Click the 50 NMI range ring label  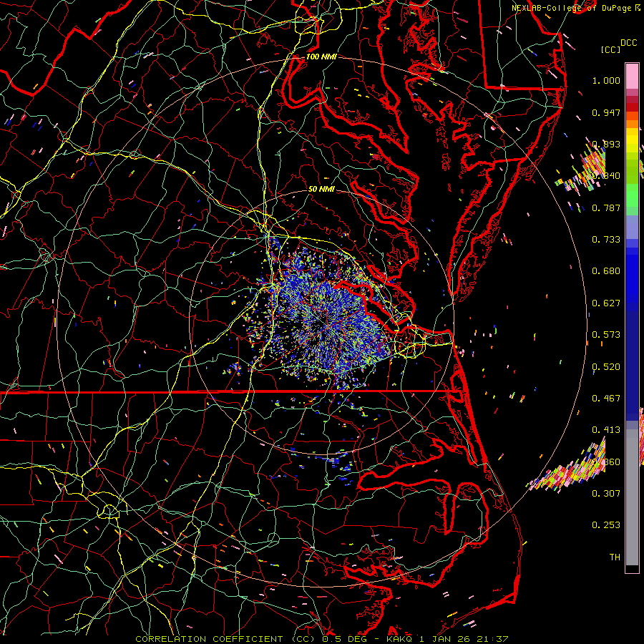(x=321, y=189)
